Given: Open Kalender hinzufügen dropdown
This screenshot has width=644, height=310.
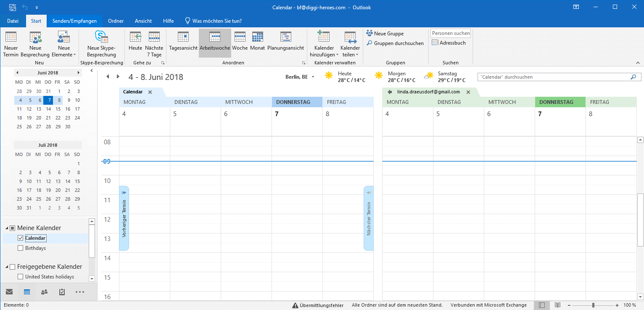Looking at the screenshot, I should 324,44.
